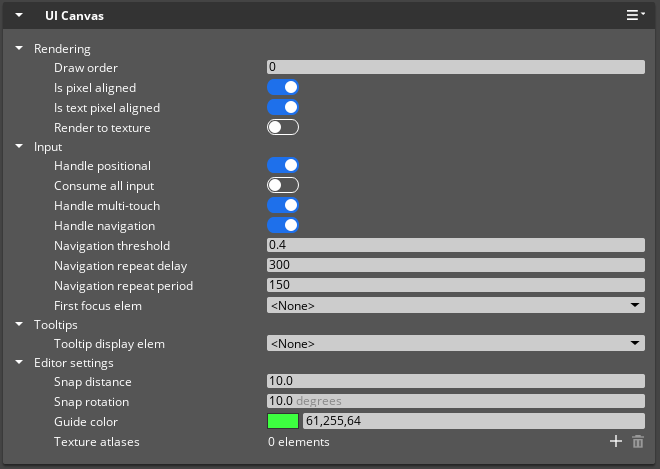Enable Consume all input
The image size is (660, 469).
(x=283, y=186)
